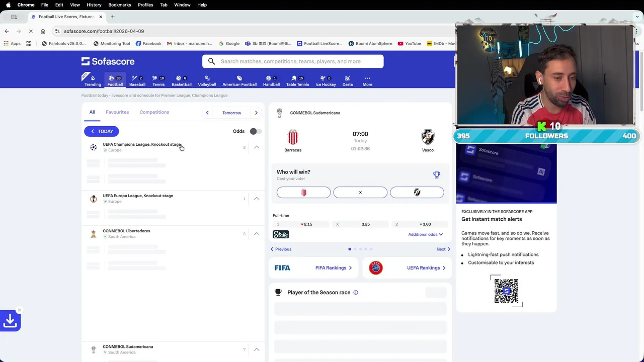Vote X for a draw
Image resolution: width=644 pixels, height=362 pixels.
point(360,193)
